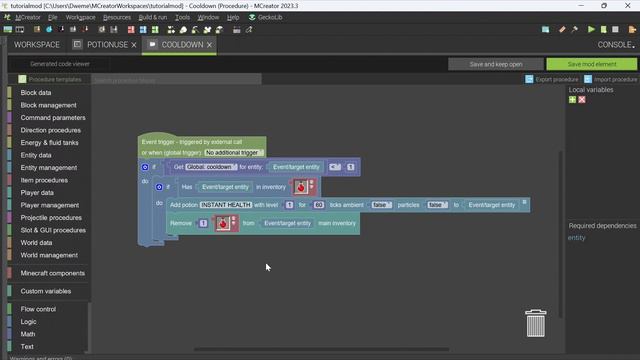Click the pencil icon in left toolbar
640x360 pixels.
coord(249,29)
